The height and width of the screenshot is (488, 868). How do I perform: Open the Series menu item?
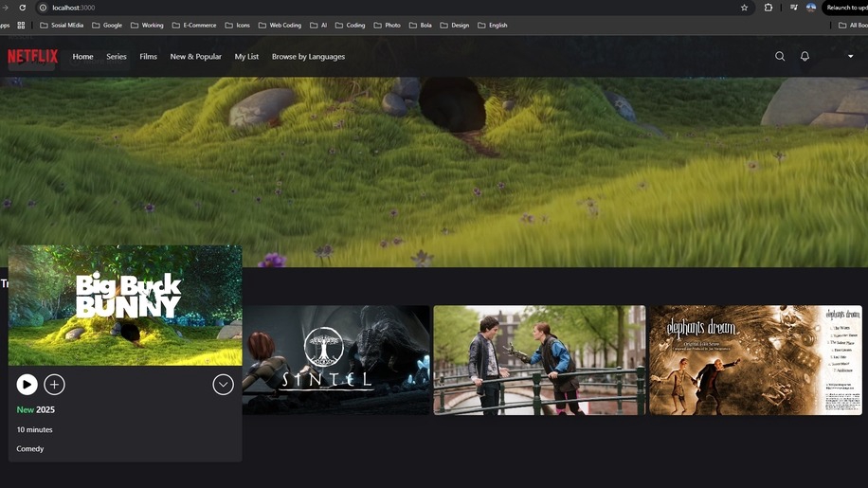point(117,57)
